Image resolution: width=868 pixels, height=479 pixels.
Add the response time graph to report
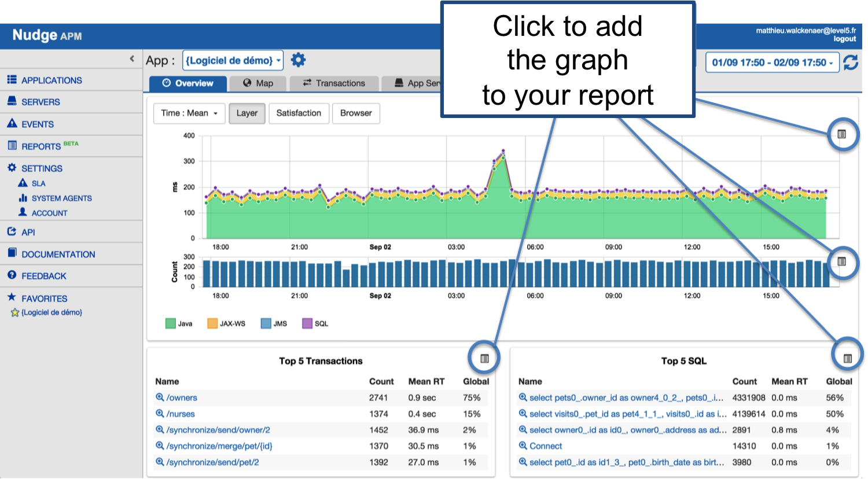[841, 134]
